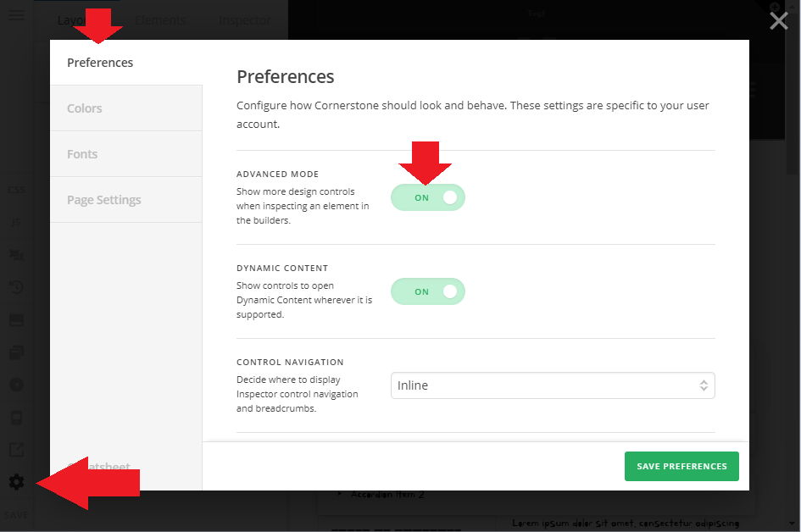The height and width of the screenshot is (532, 801).
Task: Click the collapse sidebar arrow icon
Action: pos(16,385)
